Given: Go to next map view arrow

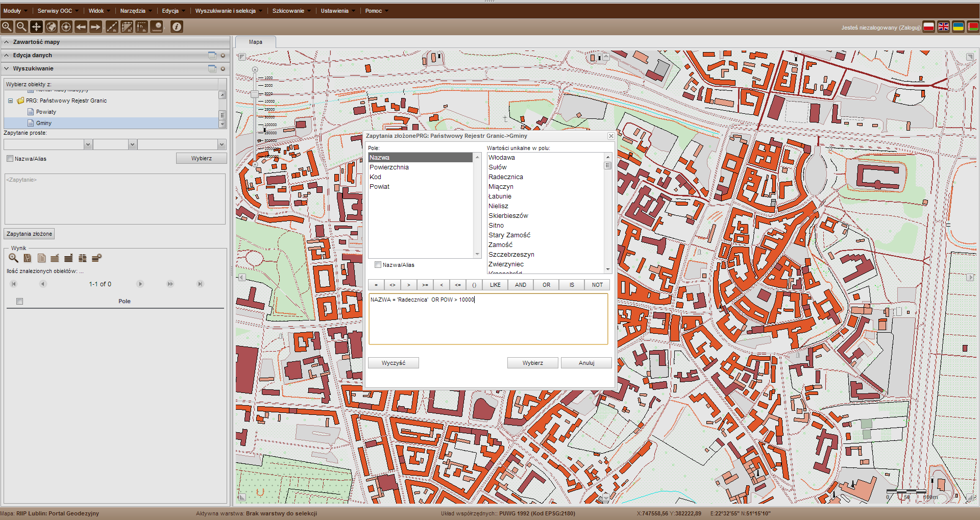Looking at the screenshot, I should (x=95, y=27).
